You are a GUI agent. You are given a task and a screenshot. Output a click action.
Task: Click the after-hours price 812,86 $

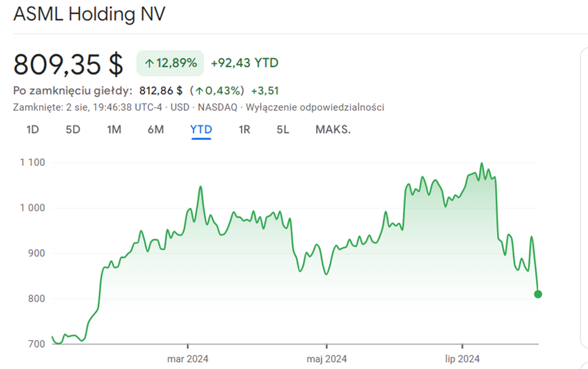click(x=160, y=91)
